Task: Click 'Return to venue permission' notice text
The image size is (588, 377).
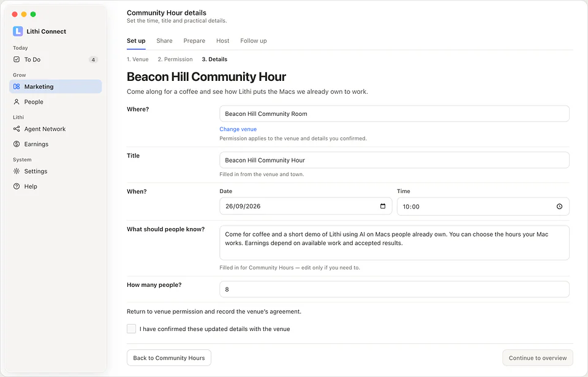Action: [x=214, y=311]
